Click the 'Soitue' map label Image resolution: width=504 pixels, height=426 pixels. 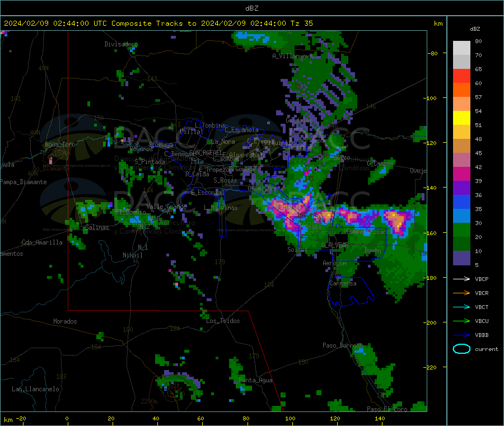click(x=297, y=250)
